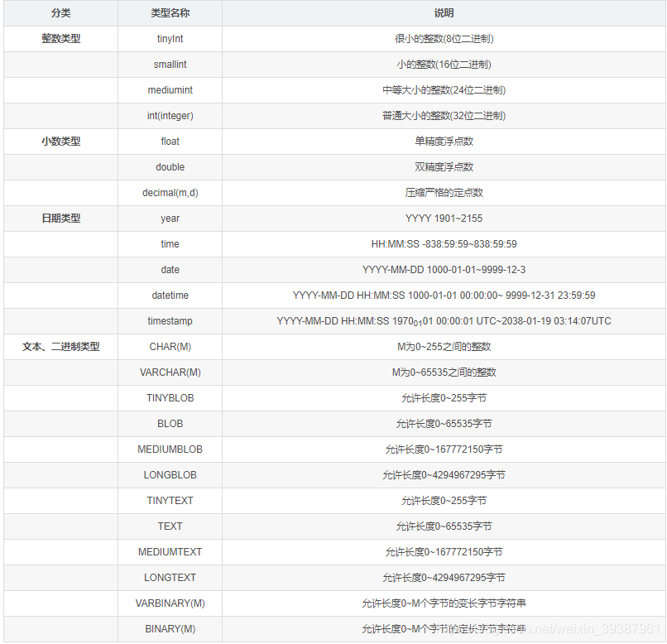Click the smallint type name
667x644 pixels.
tap(170, 65)
